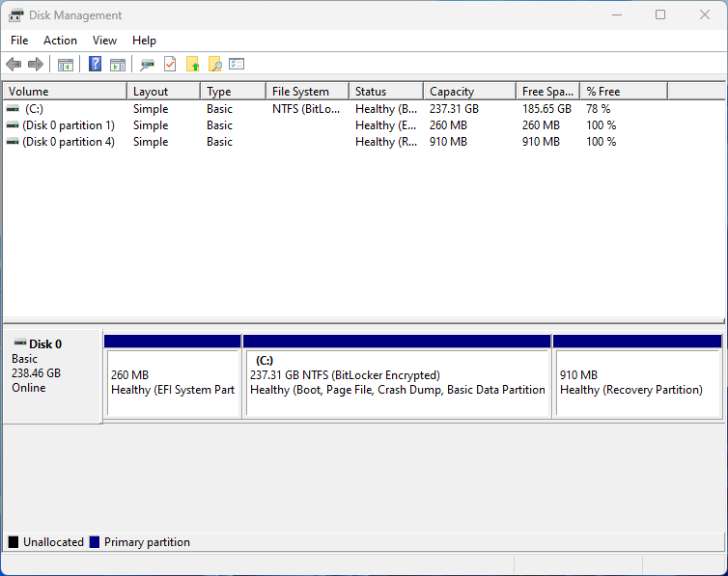Open the Help menu
This screenshot has width=728, height=576.
click(x=144, y=41)
